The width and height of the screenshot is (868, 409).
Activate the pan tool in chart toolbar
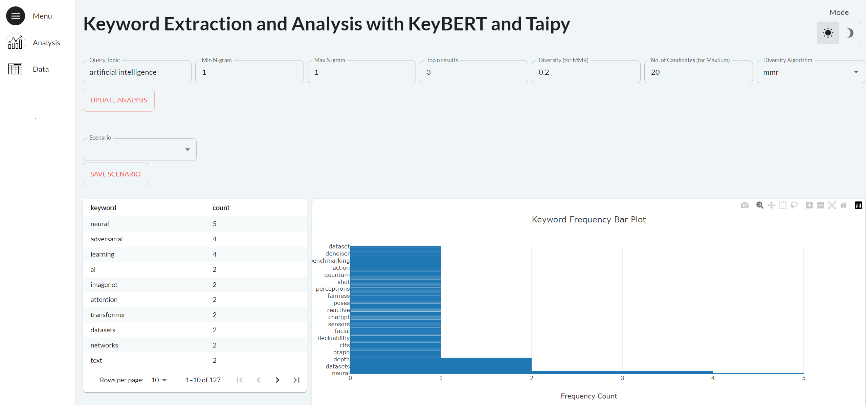click(771, 205)
